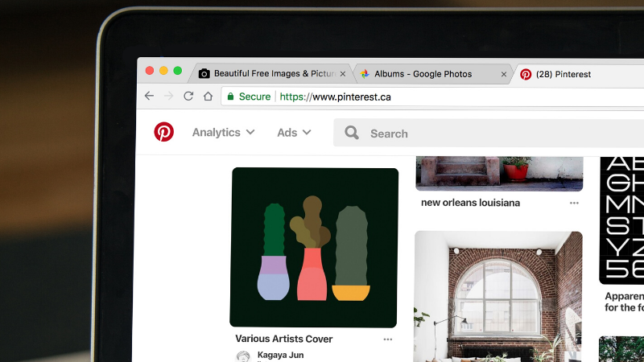
Task: Expand the Analytics dropdown menu
Action: 224,132
